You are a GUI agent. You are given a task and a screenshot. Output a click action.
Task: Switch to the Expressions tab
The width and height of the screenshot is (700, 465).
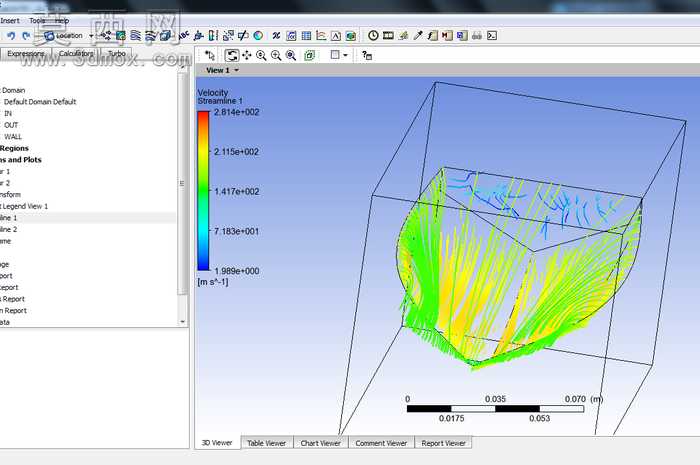coord(25,54)
